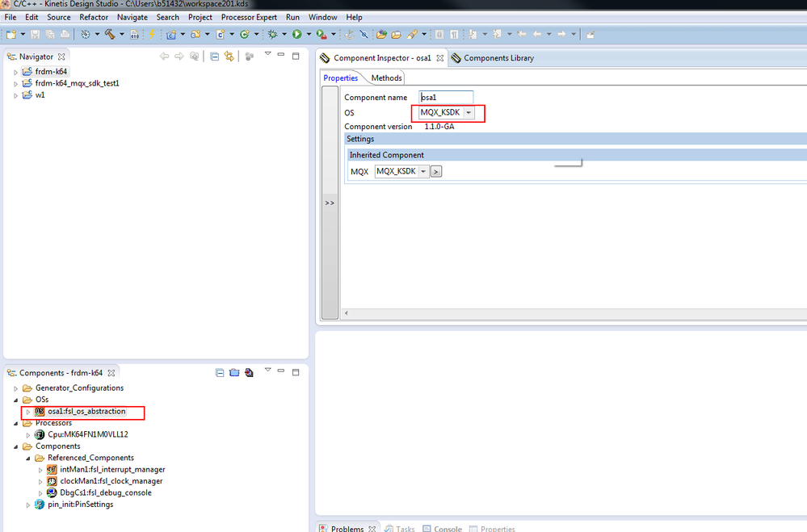807x532 pixels.
Task: Click the blue folder icon in Components panel
Action: click(x=234, y=372)
